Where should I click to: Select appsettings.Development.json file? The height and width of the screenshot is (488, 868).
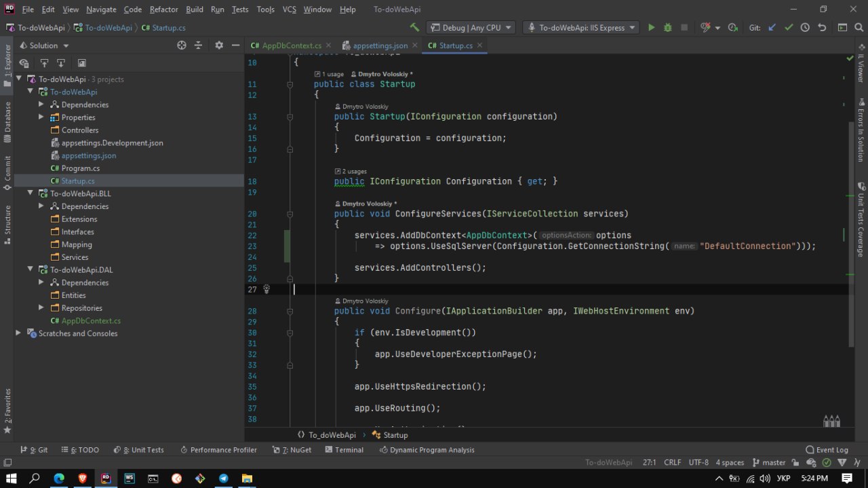(x=112, y=143)
